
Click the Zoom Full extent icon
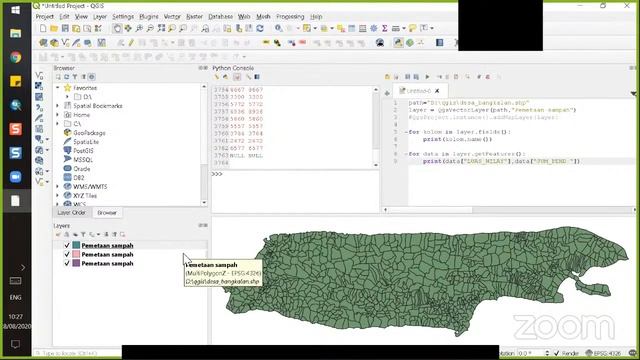[x=161, y=29]
